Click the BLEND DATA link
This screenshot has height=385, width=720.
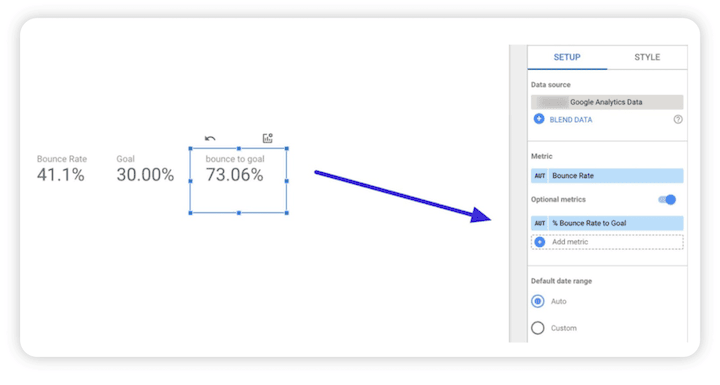click(x=571, y=120)
